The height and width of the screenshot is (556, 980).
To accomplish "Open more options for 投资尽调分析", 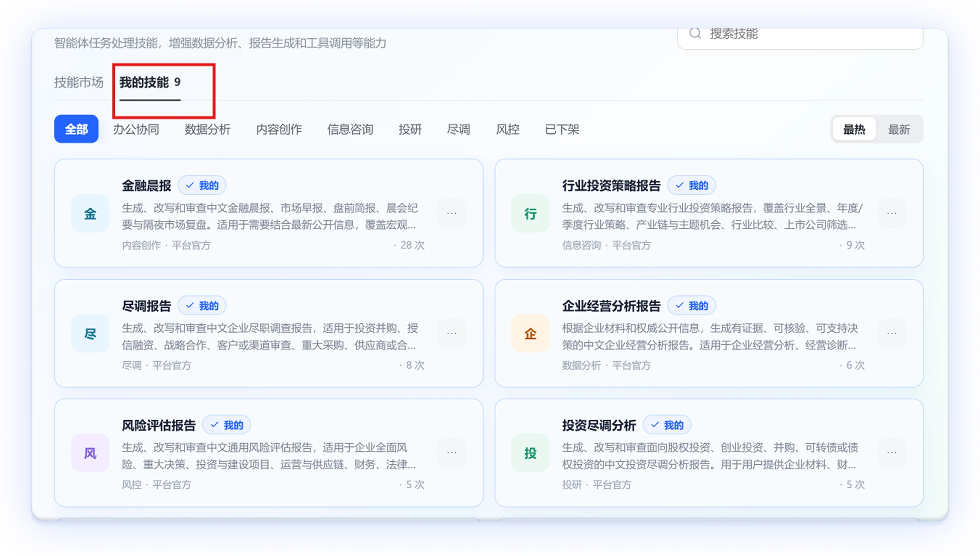I will point(892,453).
